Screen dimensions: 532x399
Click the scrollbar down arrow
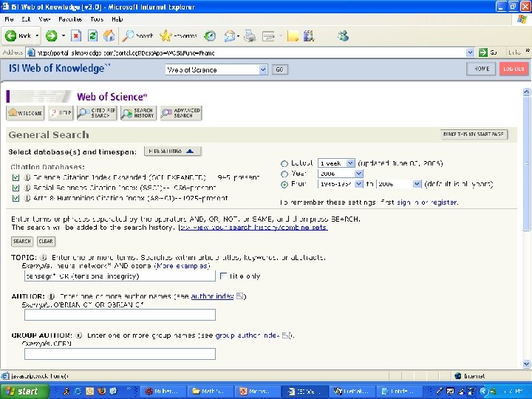(x=526, y=364)
